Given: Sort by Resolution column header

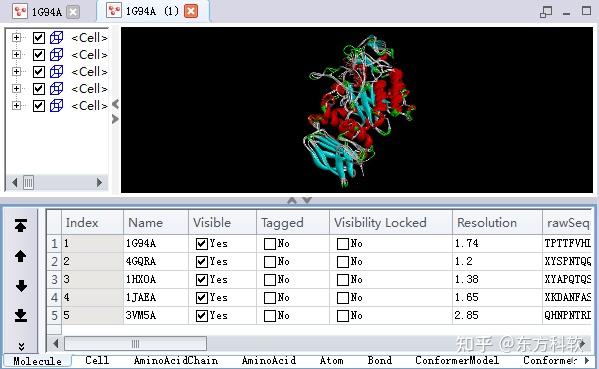Looking at the screenshot, I should [497, 222].
